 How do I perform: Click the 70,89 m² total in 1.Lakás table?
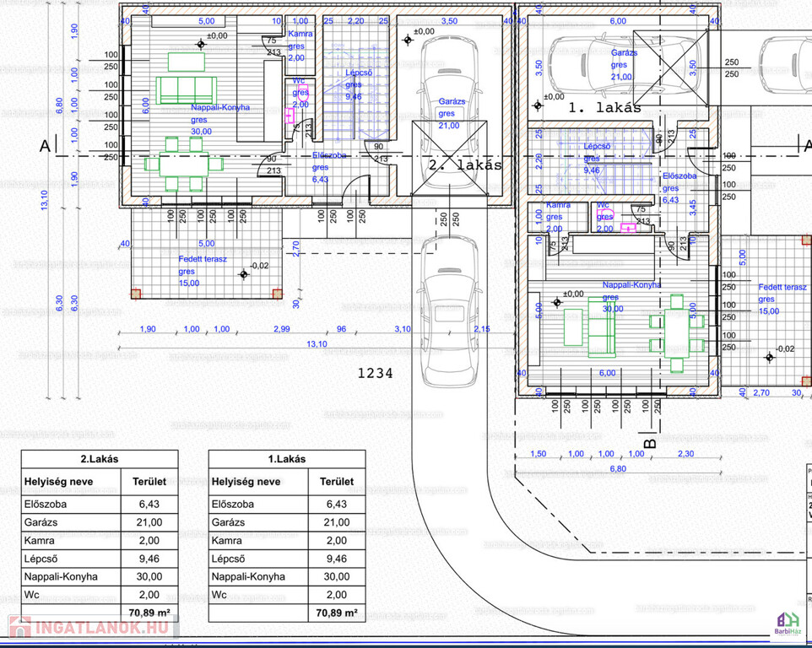[x=335, y=613]
